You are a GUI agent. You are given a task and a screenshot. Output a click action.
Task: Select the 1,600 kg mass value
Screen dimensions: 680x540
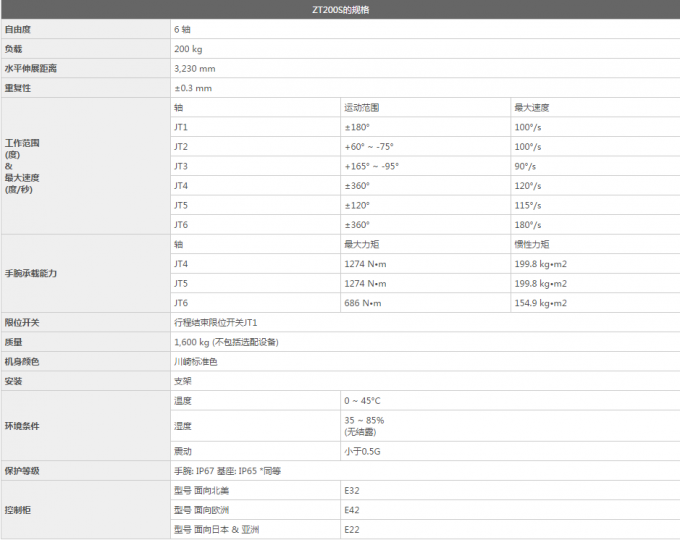click(x=225, y=342)
